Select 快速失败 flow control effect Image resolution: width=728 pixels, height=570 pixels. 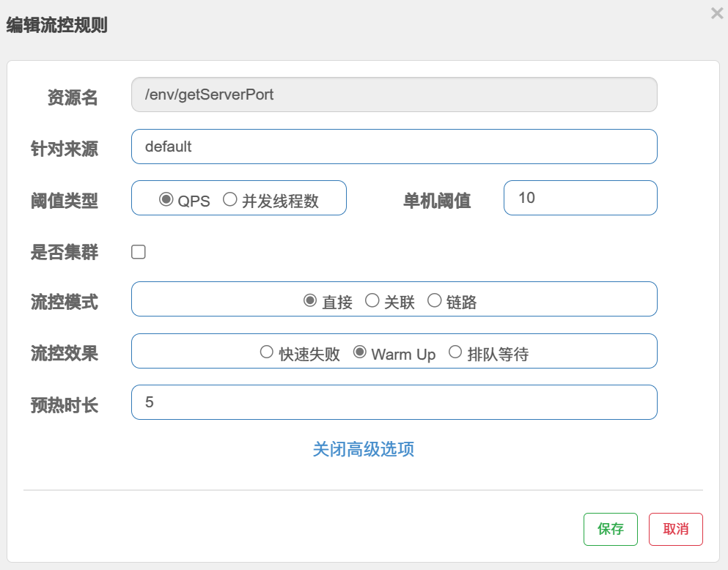[x=267, y=352]
